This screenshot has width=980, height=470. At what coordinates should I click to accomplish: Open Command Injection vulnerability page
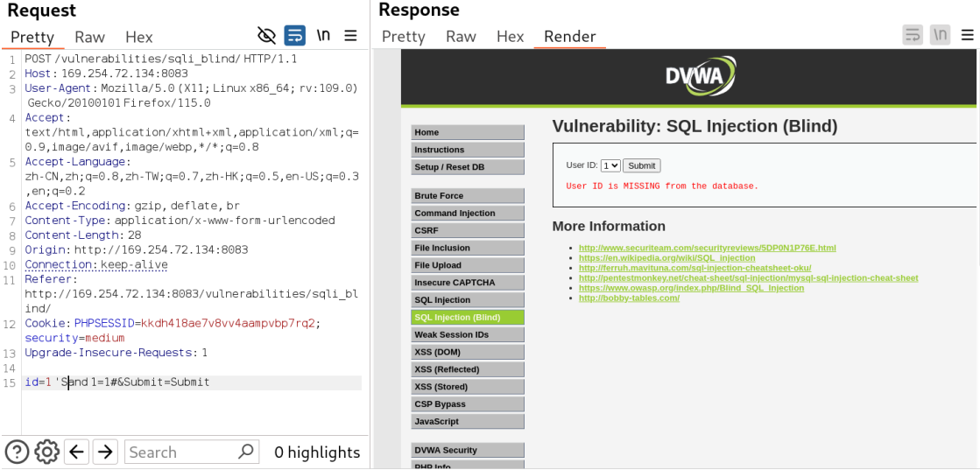click(x=468, y=214)
